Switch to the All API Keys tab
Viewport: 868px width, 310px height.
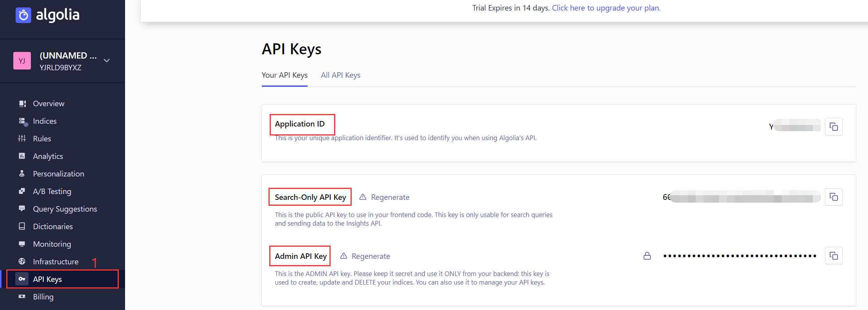(340, 75)
